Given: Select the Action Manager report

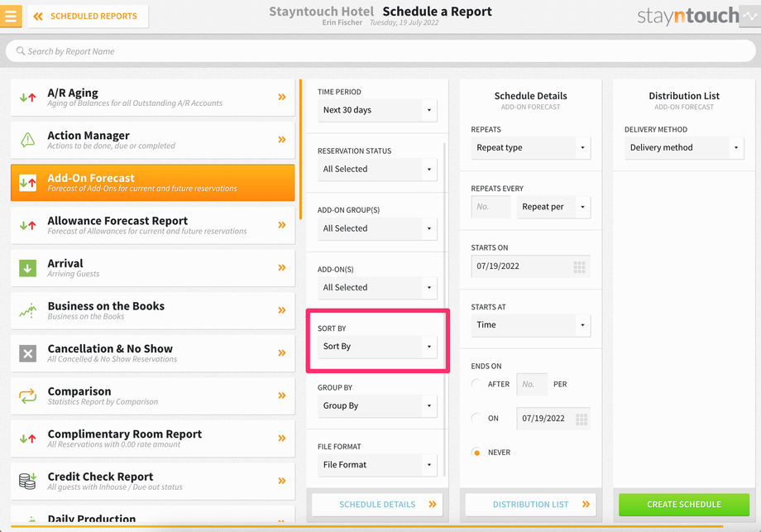Looking at the screenshot, I should tap(152, 140).
